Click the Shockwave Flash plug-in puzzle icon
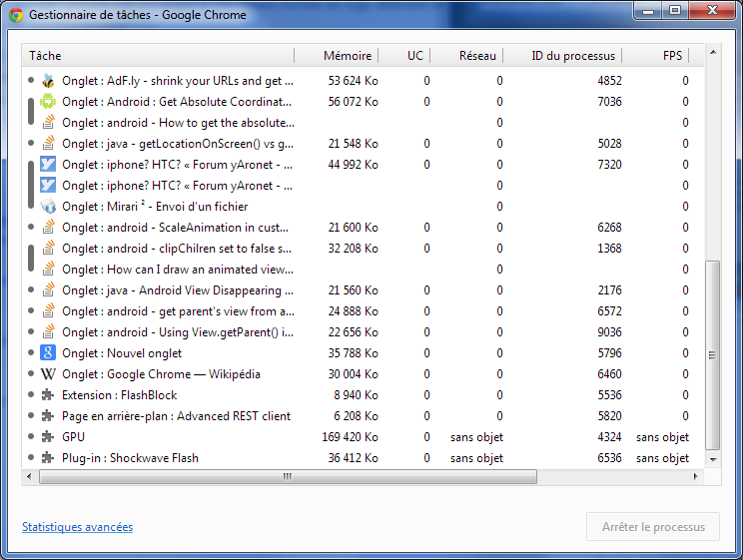 tap(47, 458)
